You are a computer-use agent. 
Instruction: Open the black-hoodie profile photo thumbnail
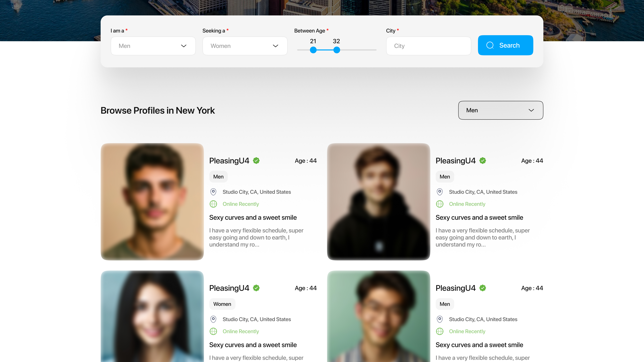(x=378, y=202)
